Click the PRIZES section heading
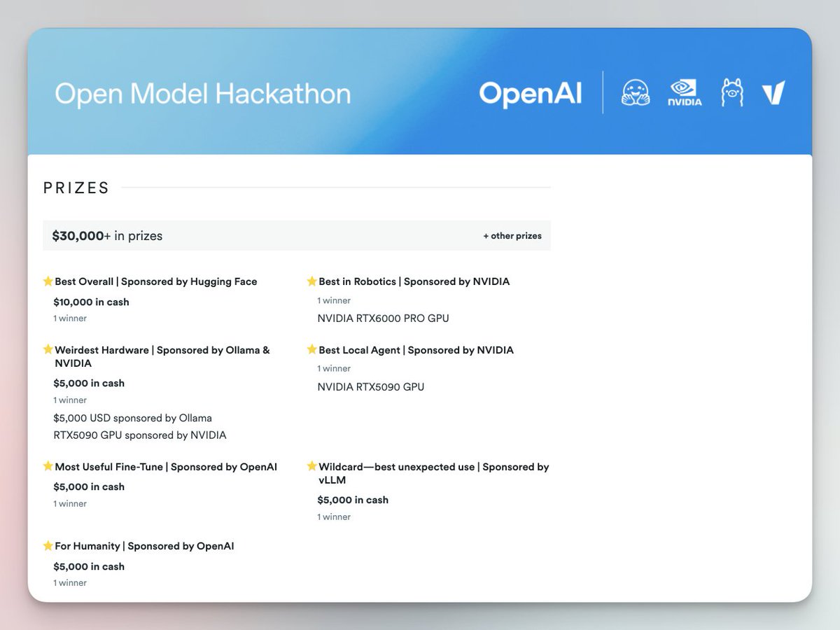 (76, 188)
